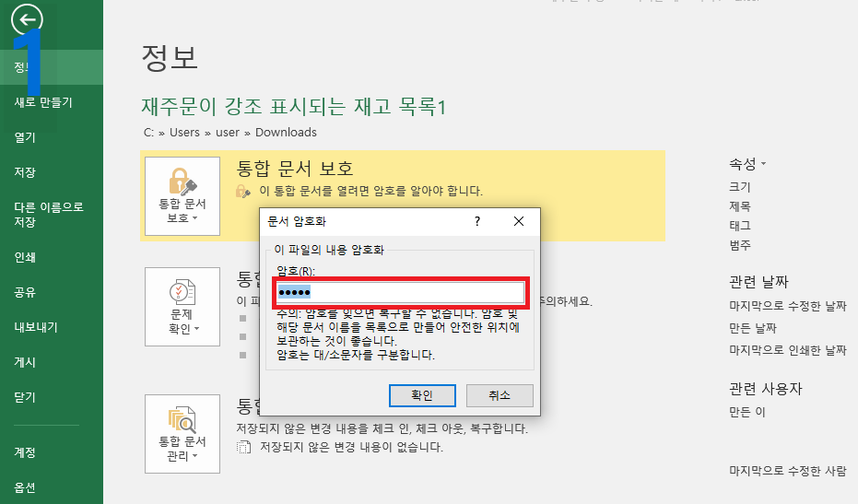858x504 pixels.
Task: Click the 크기 property label
Action: click(740, 187)
